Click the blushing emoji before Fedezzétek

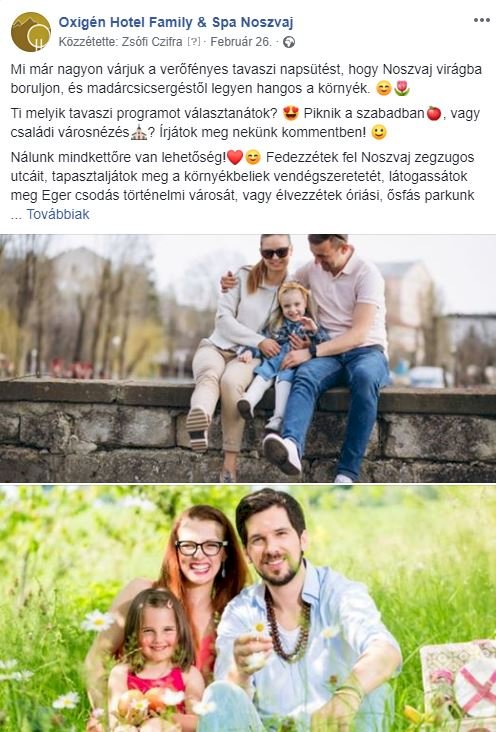[253, 157]
